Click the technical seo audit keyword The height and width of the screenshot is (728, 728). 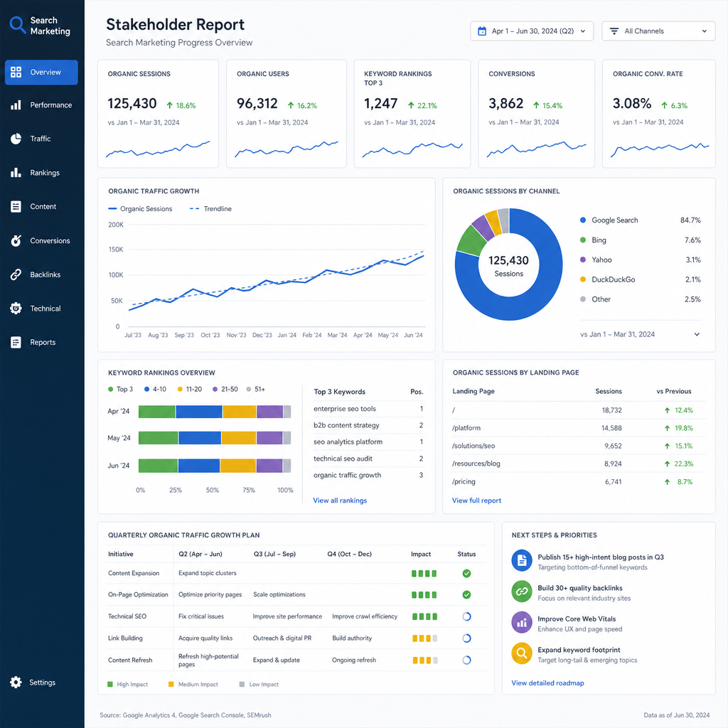[x=343, y=459]
